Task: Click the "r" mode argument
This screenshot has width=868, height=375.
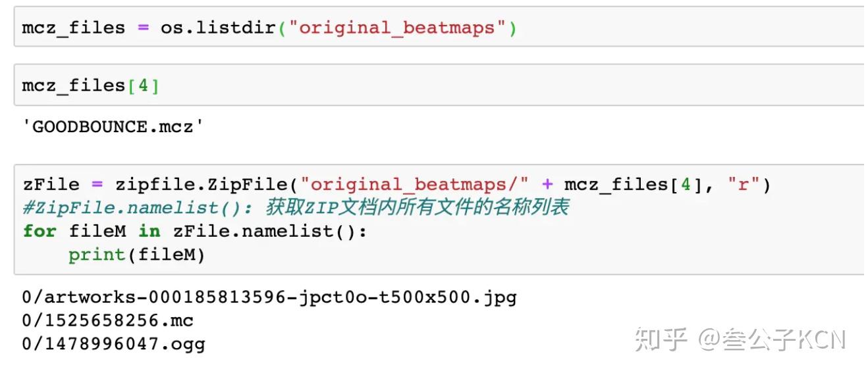Action: point(744,185)
